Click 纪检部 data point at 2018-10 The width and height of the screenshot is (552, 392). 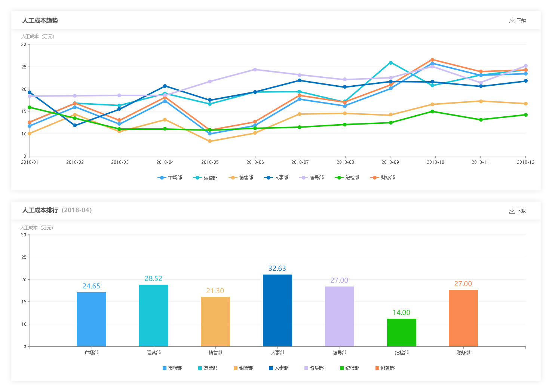pos(432,111)
